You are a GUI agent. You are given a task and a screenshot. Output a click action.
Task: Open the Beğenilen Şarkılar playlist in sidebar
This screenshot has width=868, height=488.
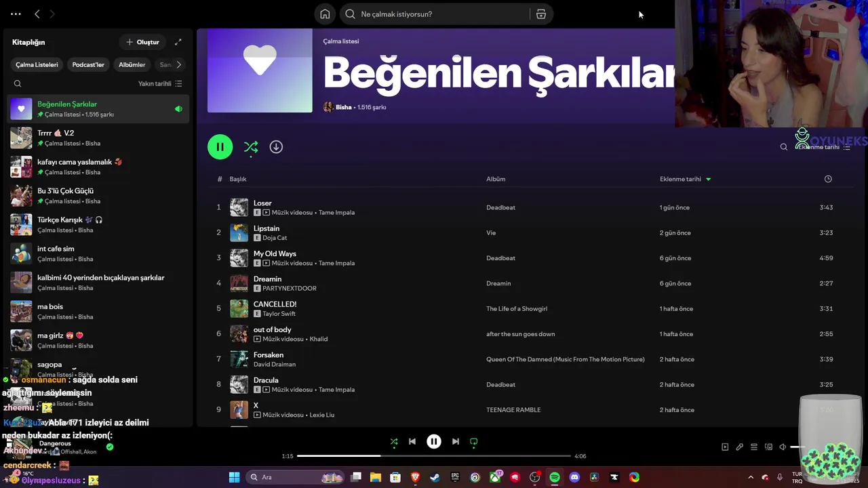tap(98, 109)
